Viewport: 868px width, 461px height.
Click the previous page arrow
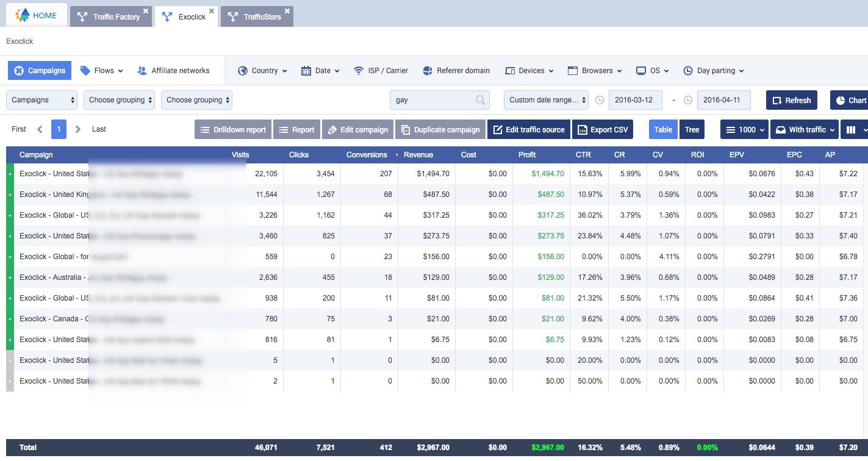(x=40, y=129)
